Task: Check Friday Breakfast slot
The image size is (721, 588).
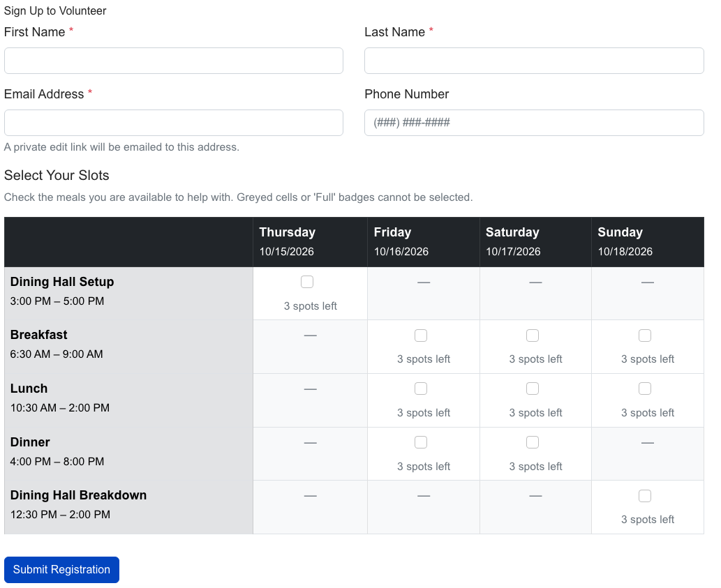Action: 421,336
